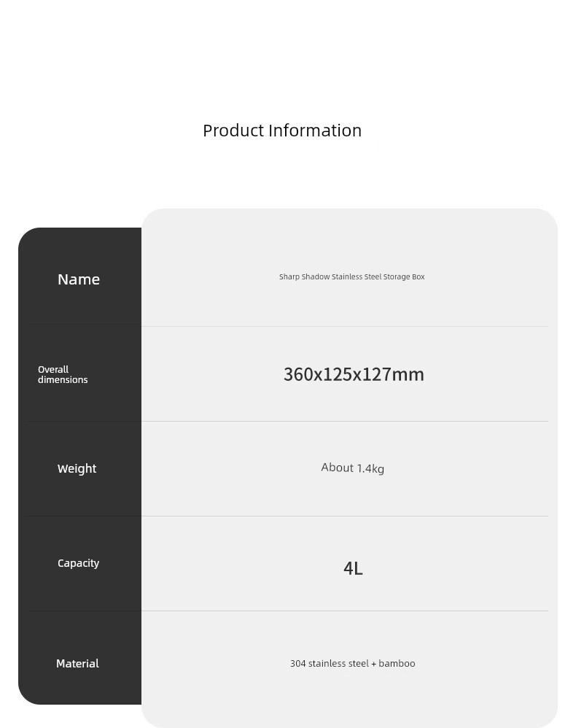Click the word bamboo in material value
Image resolution: width=576 pixels, height=728 pixels.
[x=397, y=664]
